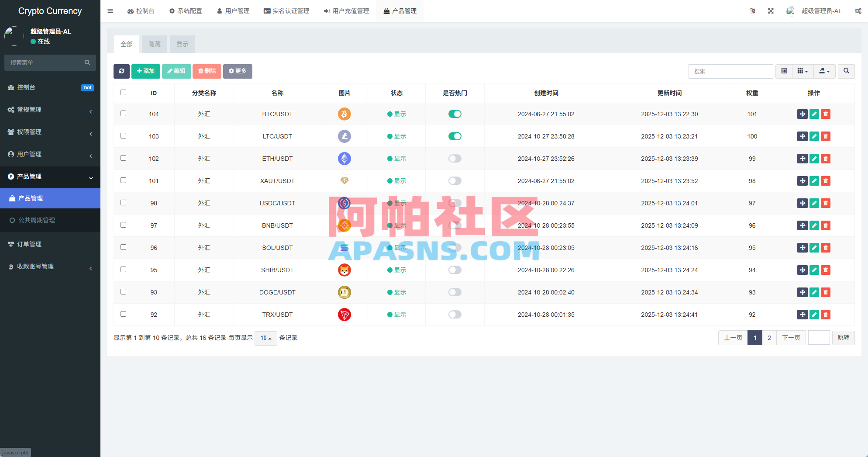Click the sidebar menu search magnifier icon
The width and height of the screenshot is (868, 457).
point(87,62)
